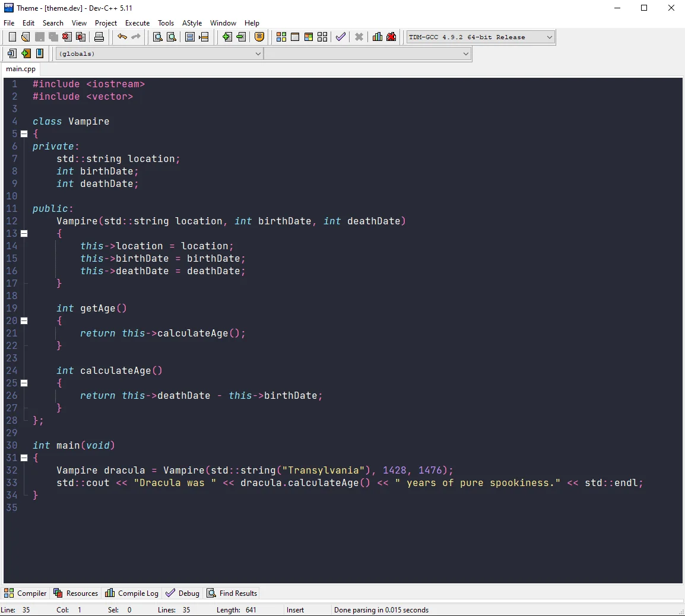Compile the project using the Compile icon
Viewport: 685px width, 616px height.
tap(281, 37)
